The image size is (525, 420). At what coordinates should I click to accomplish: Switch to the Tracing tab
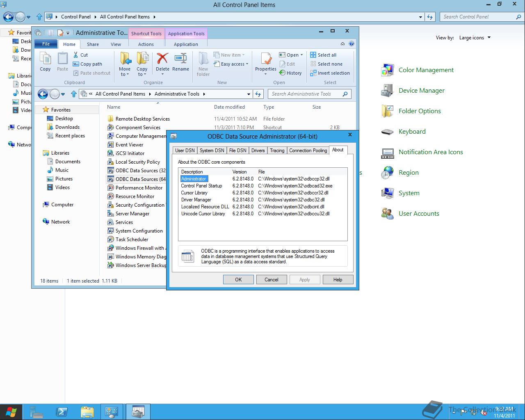click(x=277, y=151)
